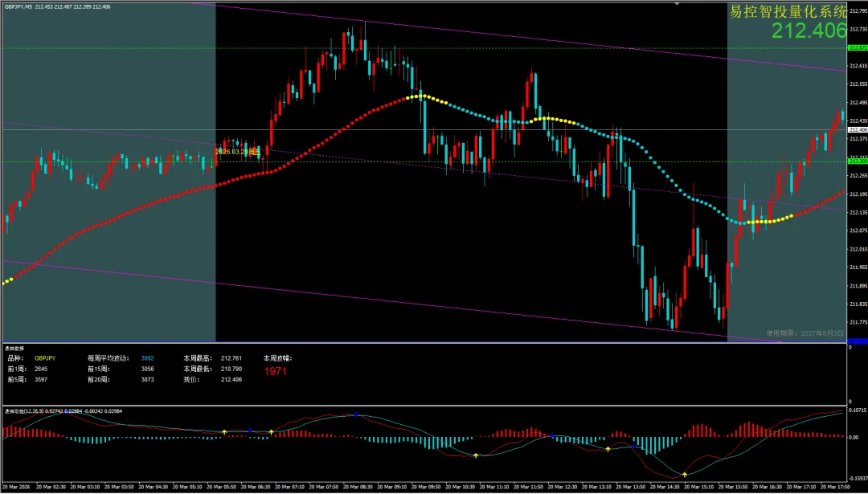Click the 212.795 price axis label
Viewport: 868px width, 494px height.
tap(858, 10)
